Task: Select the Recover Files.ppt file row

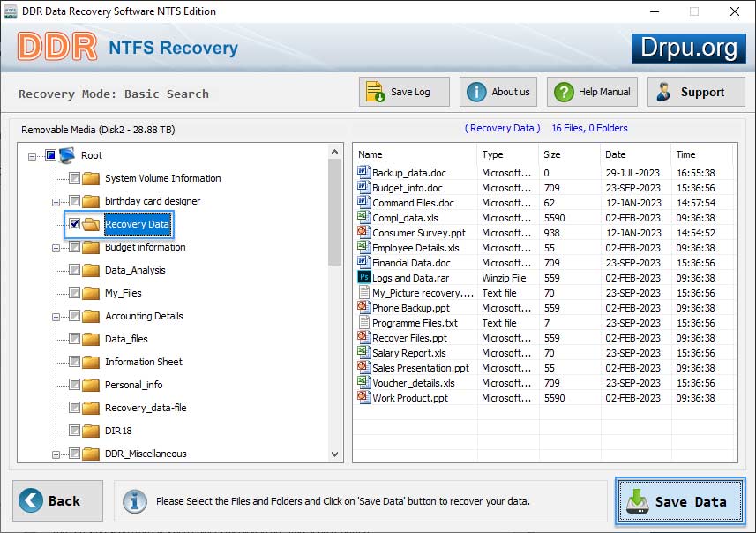Action: (x=545, y=338)
